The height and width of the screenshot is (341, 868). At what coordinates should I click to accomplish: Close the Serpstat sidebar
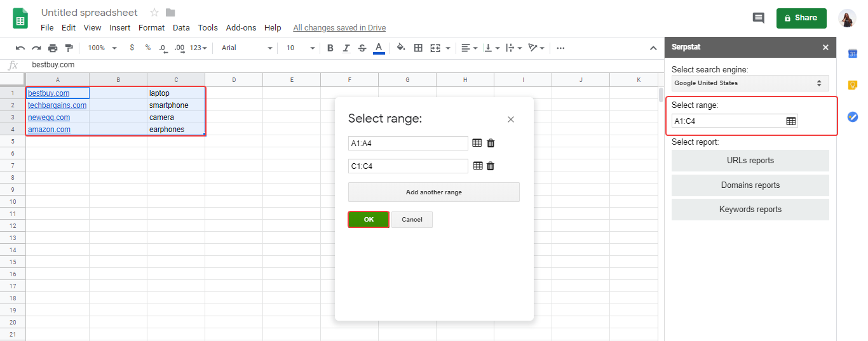coord(825,48)
